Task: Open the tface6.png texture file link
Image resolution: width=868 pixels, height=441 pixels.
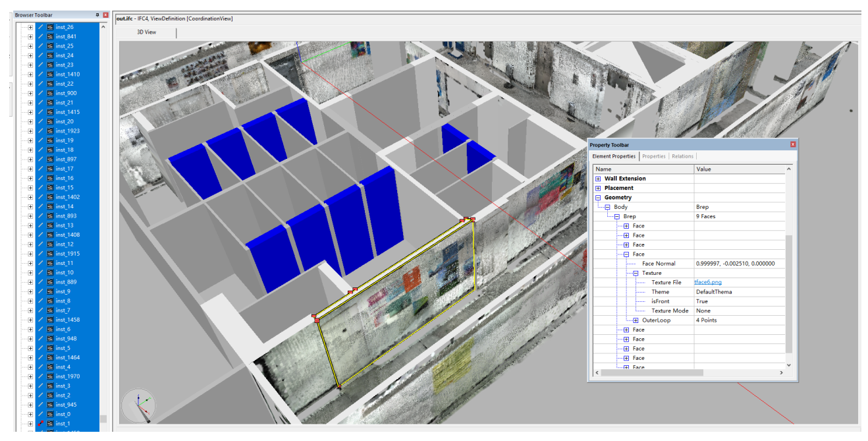Action: click(708, 283)
